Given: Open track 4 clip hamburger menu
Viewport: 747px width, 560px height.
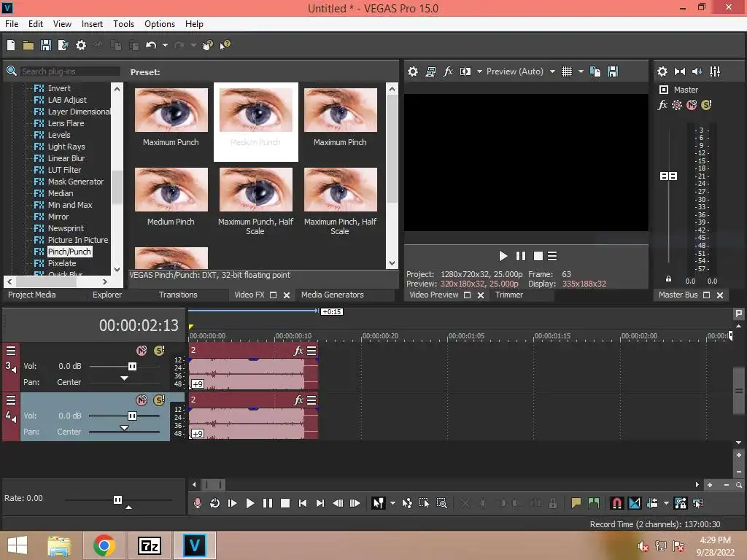Looking at the screenshot, I should pos(311,400).
